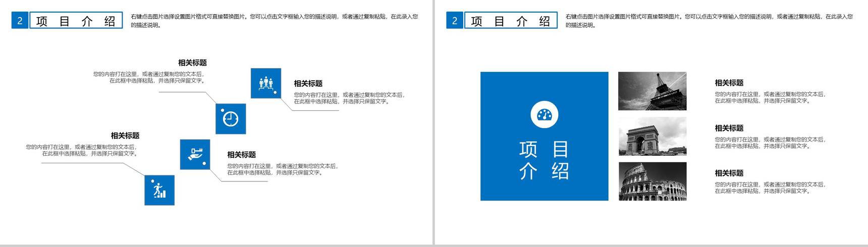Select the number 2 badge on right slide
This screenshot has height=247, width=868.
[x=455, y=21]
